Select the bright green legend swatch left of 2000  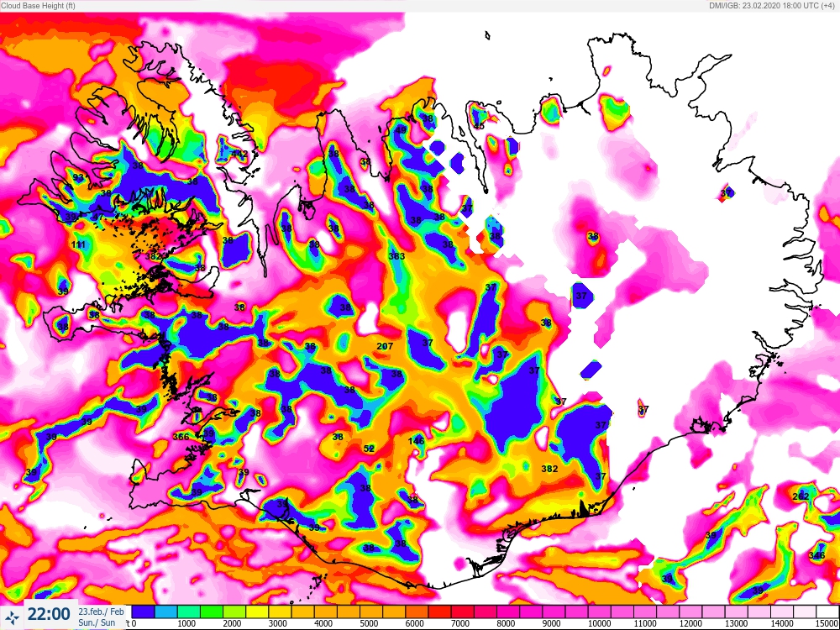212,612
